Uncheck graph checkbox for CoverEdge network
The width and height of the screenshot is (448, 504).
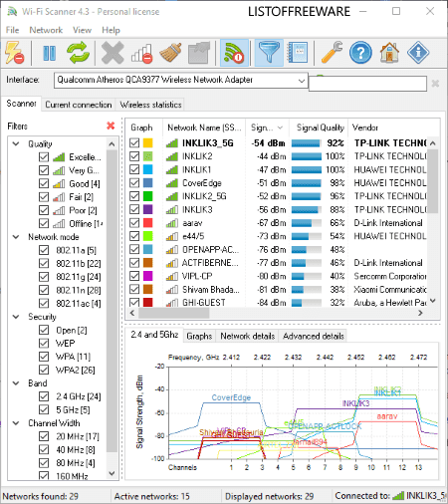pyautogui.click(x=134, y=183)
